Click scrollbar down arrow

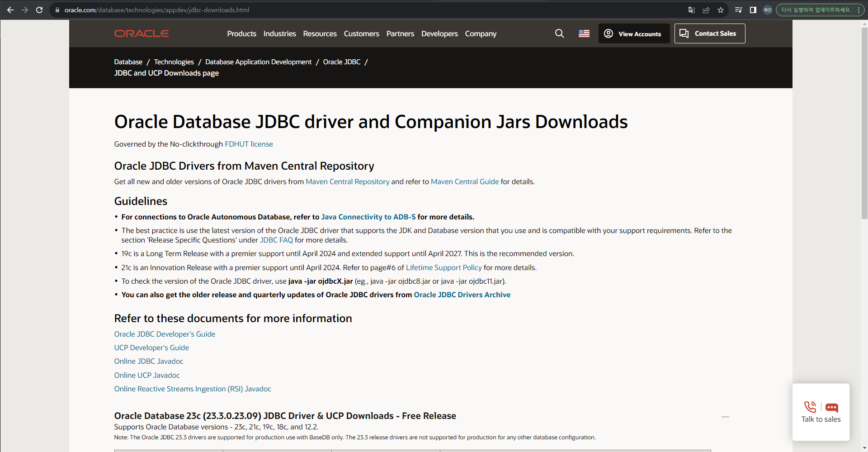[864, 448]
